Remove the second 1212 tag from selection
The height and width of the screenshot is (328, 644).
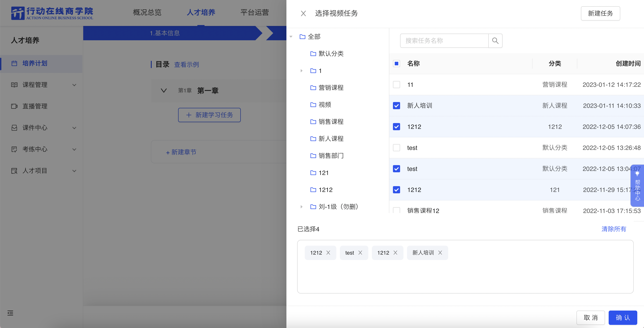click(x=395, y=253)
